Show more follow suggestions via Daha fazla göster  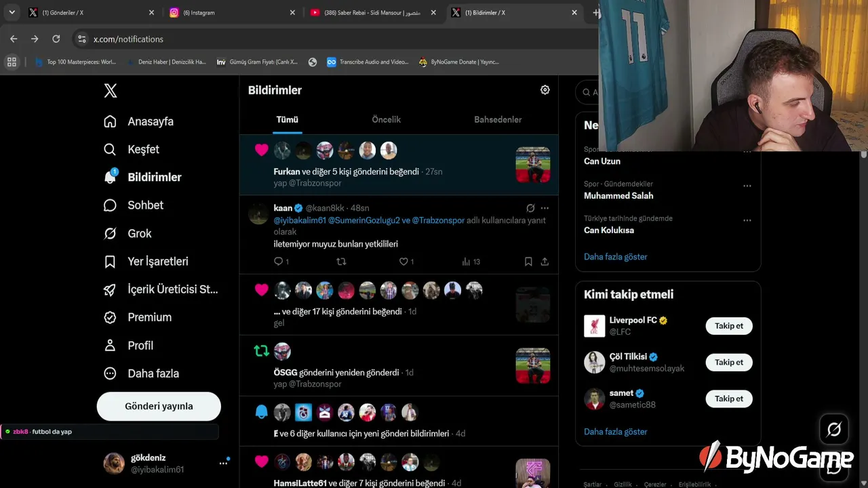click(616, 432)
